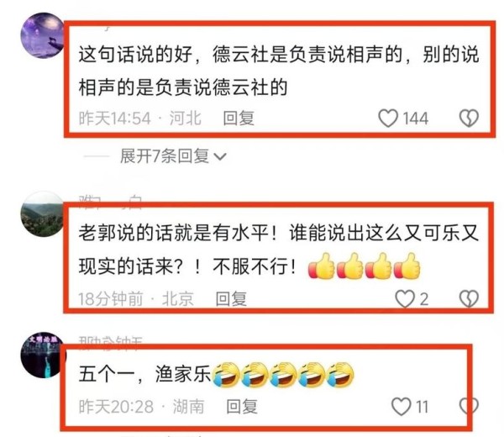Expand the 7 replies (展开7条回复)

tap(165, 156)
